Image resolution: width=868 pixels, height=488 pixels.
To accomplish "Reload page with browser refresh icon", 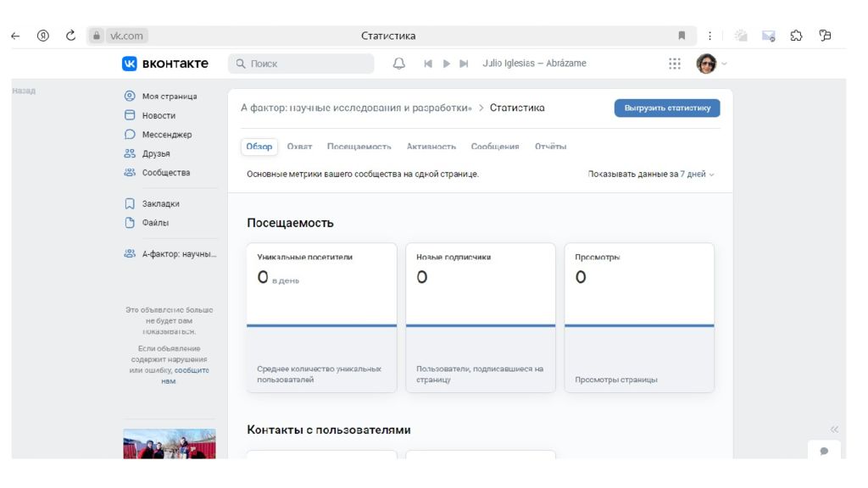I will 70,36.
